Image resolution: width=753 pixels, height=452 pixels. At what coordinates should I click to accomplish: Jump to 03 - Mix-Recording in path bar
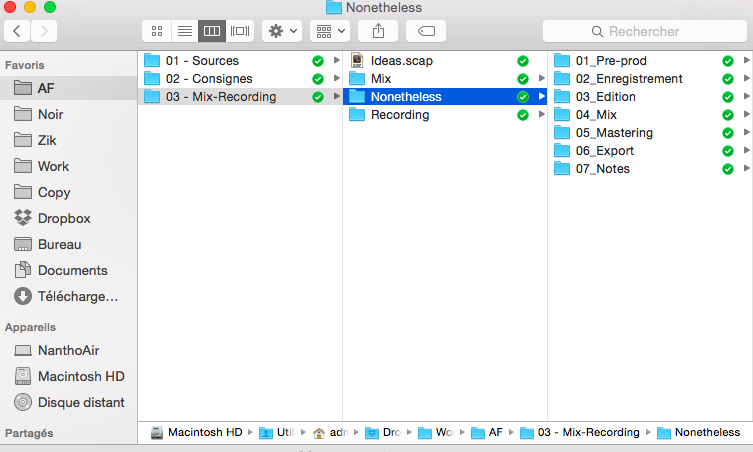coord(580,432)
